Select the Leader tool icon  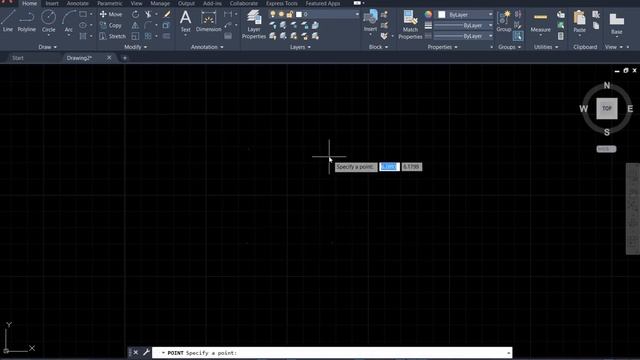point(228,25)
